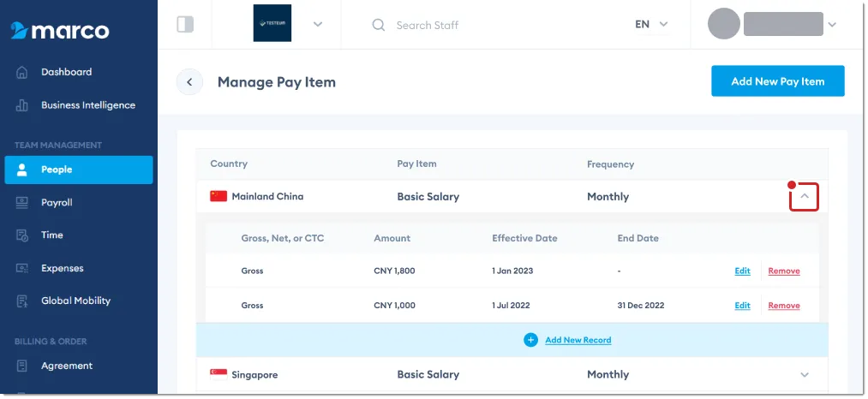Click the Add New Record link

[578, 340]
